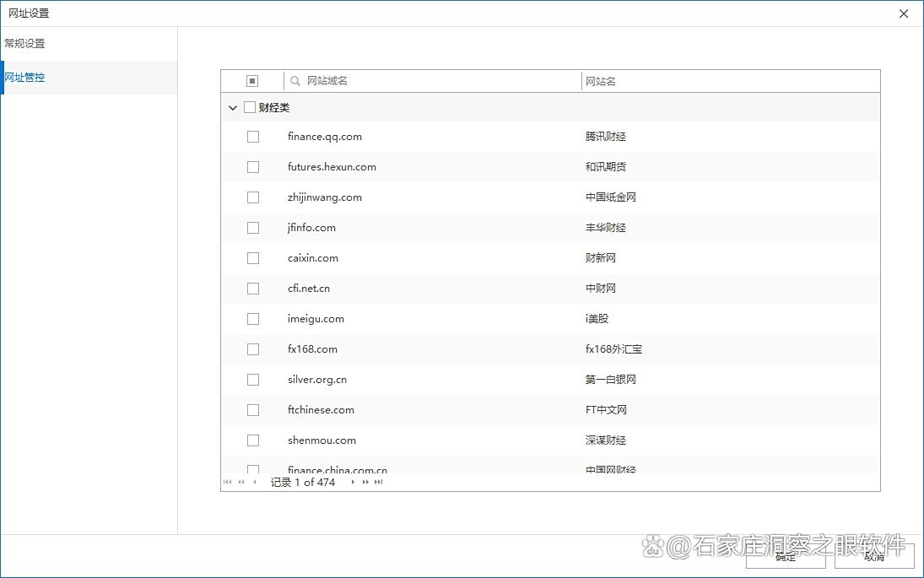Collapse the 财经类 category group

[x=233, y=108]
